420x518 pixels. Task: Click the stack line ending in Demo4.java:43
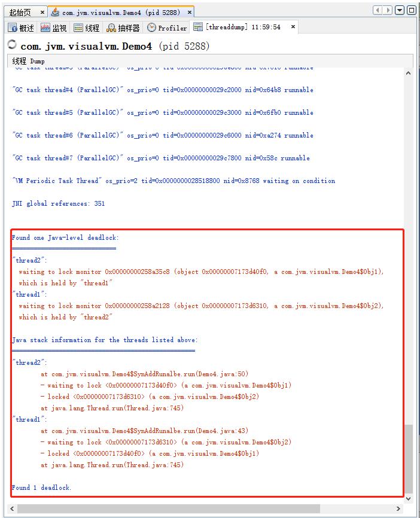click(144, 431)
